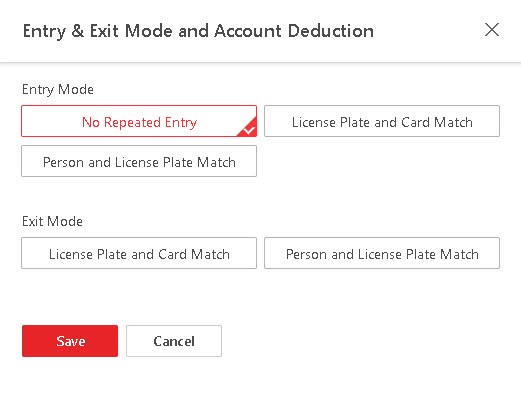Select No Repeated Entry mode
This screenshot has height=412, width=521.
coord(139,121)
